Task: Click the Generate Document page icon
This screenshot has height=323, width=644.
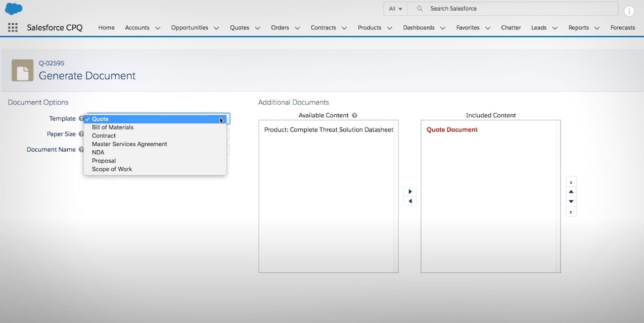Action: [23, 70]
